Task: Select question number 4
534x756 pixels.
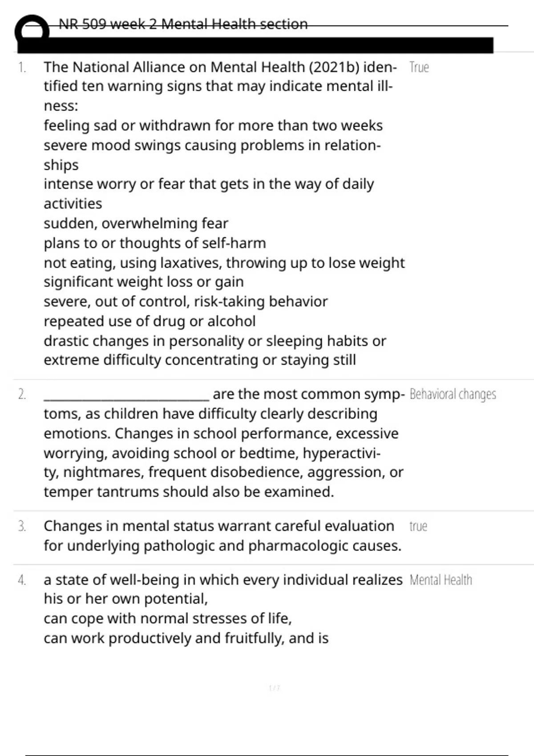Action: click(x=22, y=580)
